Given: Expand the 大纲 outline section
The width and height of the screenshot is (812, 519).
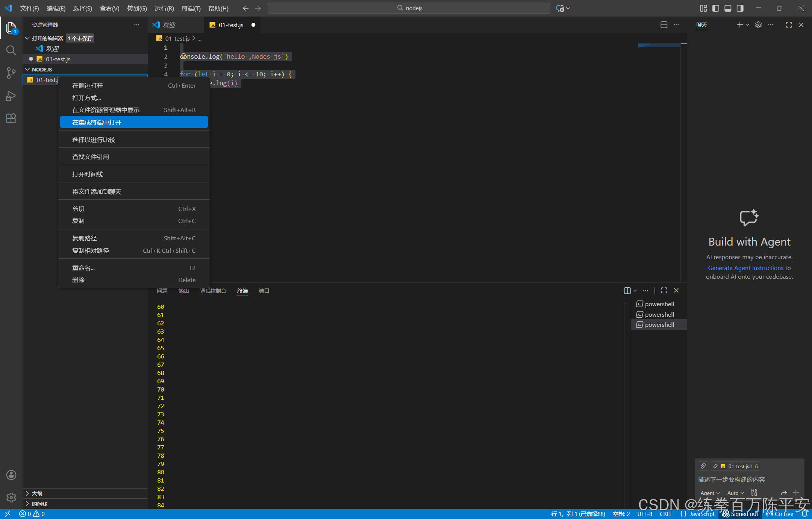Looking at the screenshot, I should pos(37,493).
